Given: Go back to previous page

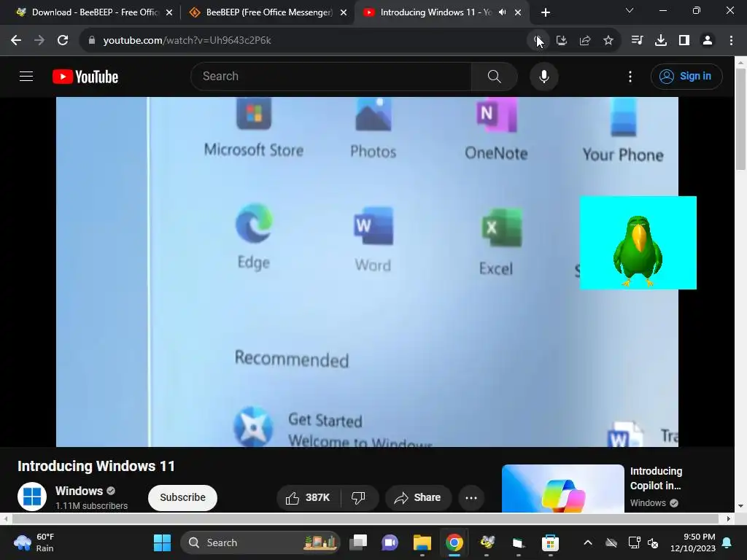Looking at the screenshot, I should [16, 40].
